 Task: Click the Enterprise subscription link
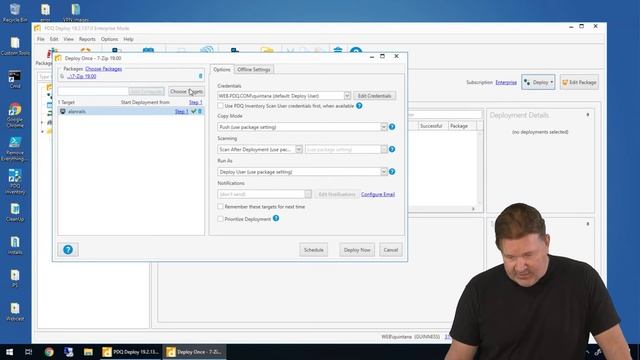(x=506, y=82)
